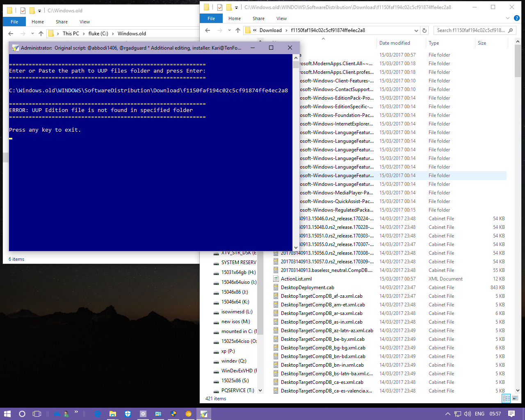Open quick access toolbar dropdown in right window
This screenshot has width=525, height=420.
pos(236,7)
